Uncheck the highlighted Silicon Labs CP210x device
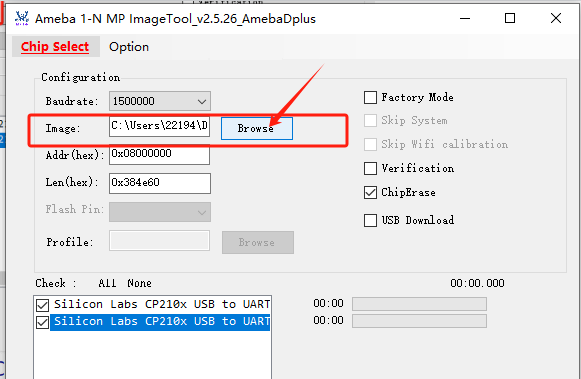The image size is (581, 379). (x=42, y=322)
